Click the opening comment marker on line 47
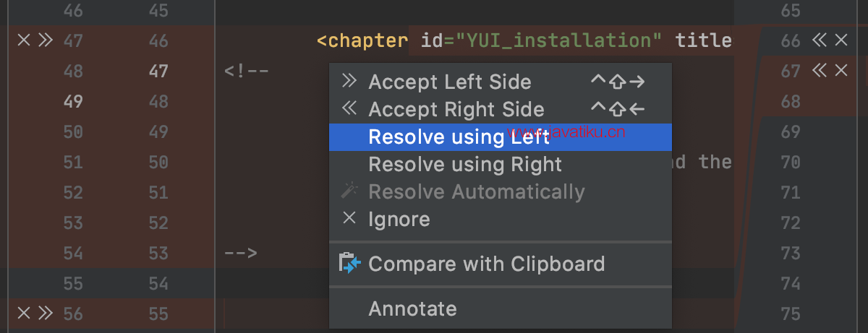The width and height of the screenshot is (868, 333). pyautogui.click(x=247, y=72)
